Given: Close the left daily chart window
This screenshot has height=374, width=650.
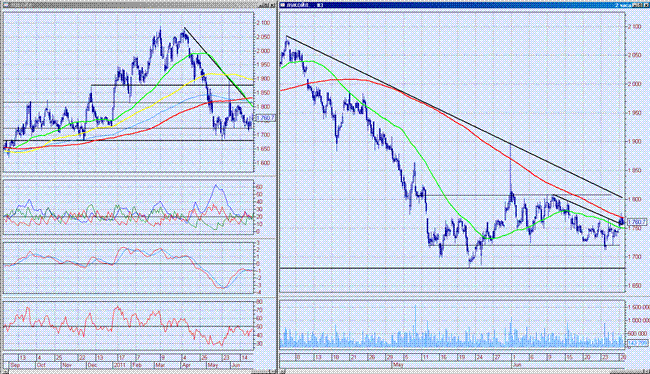Looking at the screenshot, I should [x=272, y=5].
